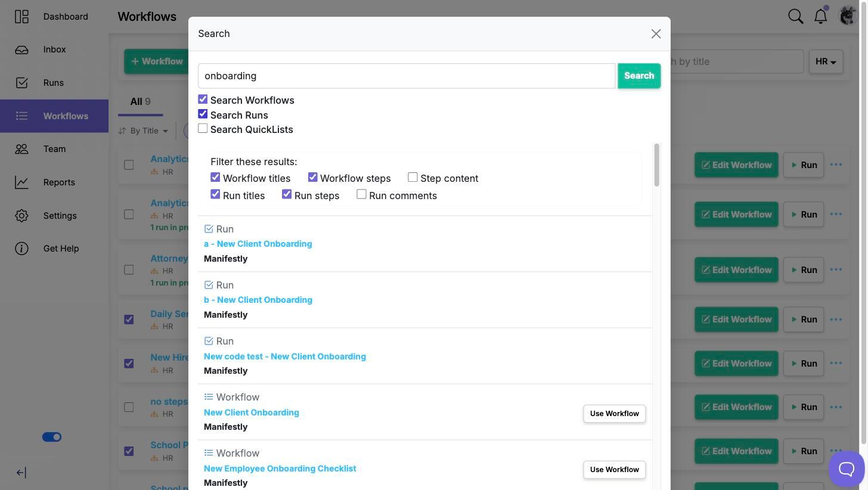Image resolution: width=868 pixels, height=490 pixels.
Task: Uncheck Search Runs
Action: [203, 114]
